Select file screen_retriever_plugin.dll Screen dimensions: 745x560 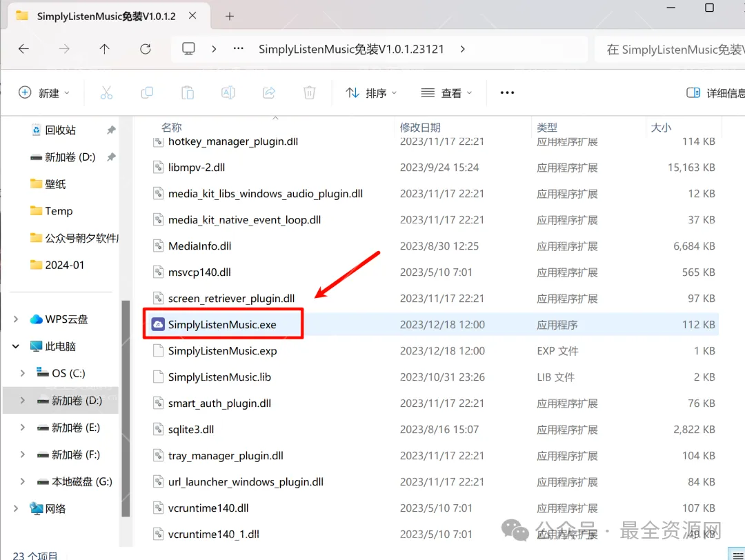point(231,299)
